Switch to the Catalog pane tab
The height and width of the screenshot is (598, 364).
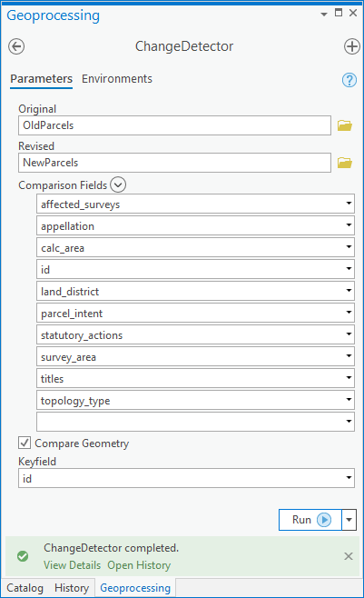(x=25, y=588)
